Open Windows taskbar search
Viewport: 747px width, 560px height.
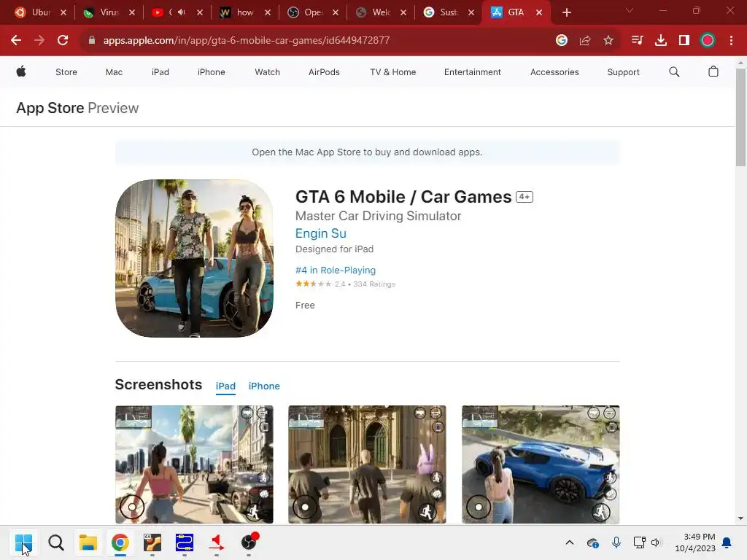(x=55, y=542)
